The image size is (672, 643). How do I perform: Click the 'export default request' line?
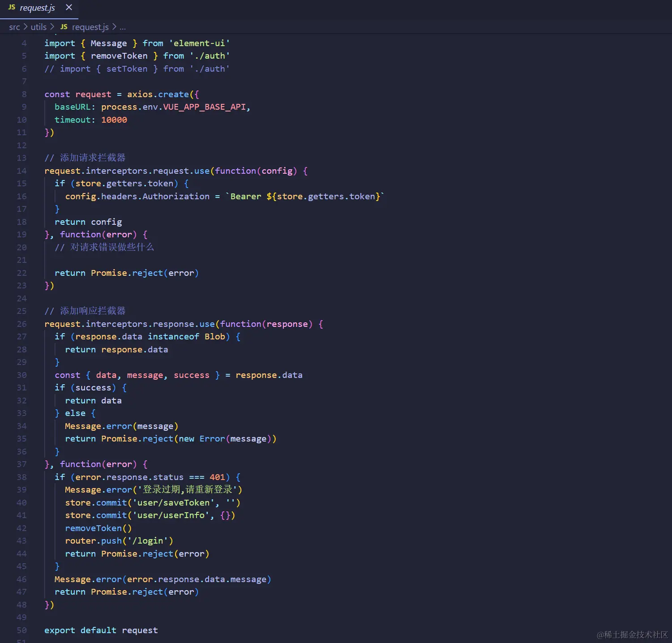(x=101, y=630)
